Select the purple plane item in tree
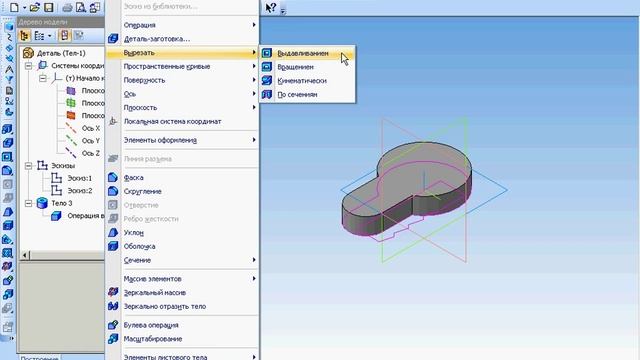 pyautogui.click(x=85, y=91)
